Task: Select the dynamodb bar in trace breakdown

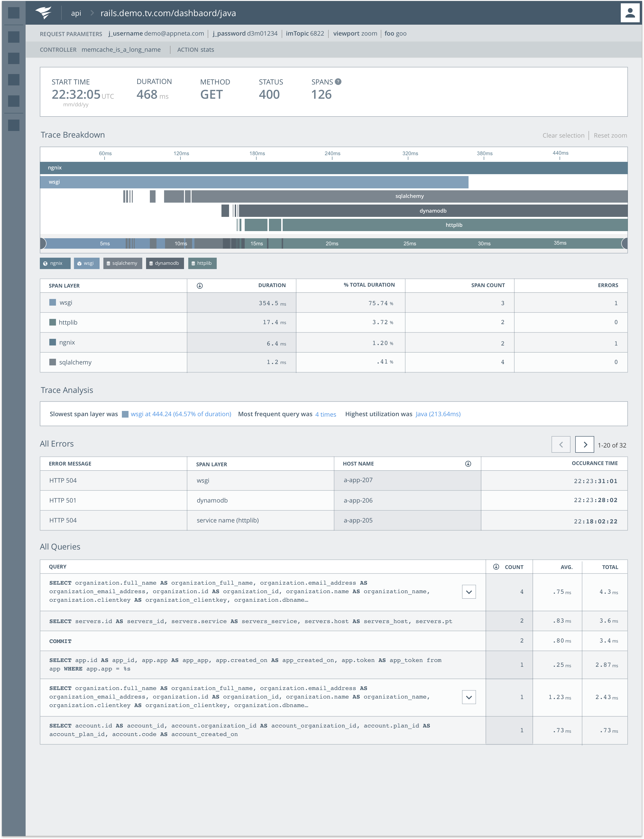Action: pyautogui.click(x=432, y=211)
